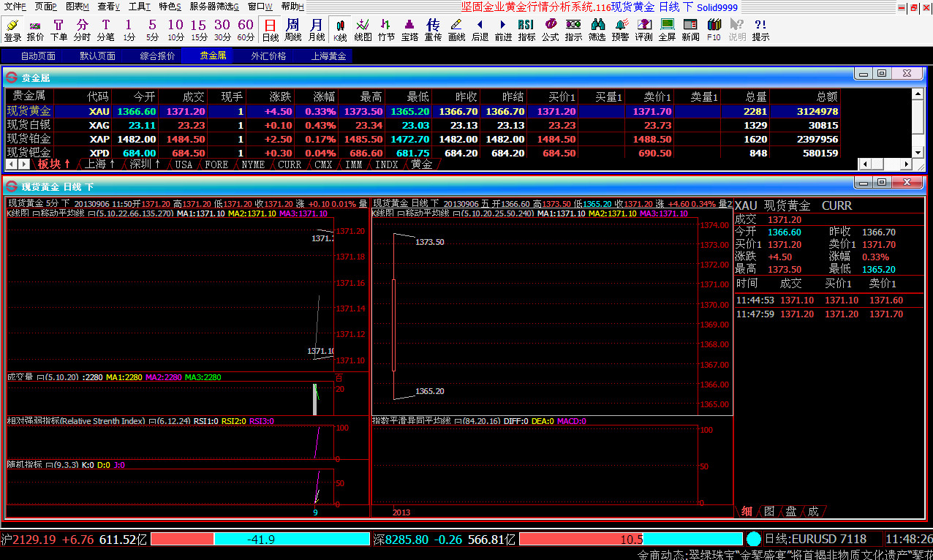Open the 服务器筛选G menu

point(214,7)
